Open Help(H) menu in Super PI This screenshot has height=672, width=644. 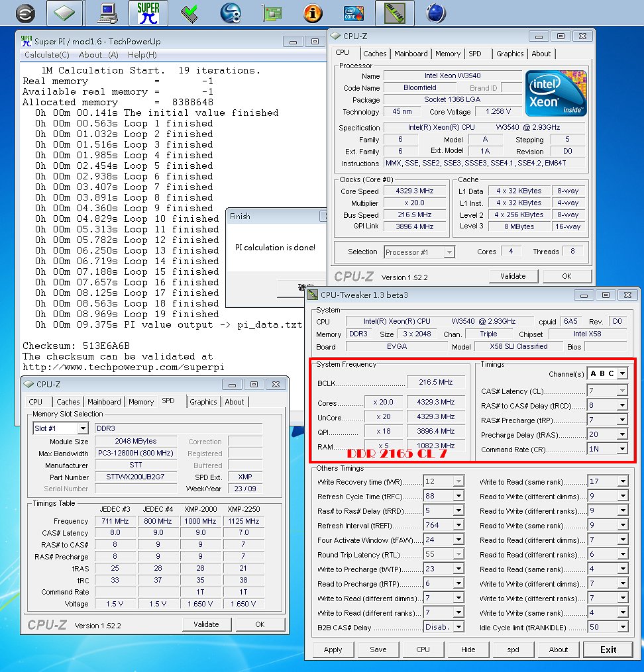point(142,55)
